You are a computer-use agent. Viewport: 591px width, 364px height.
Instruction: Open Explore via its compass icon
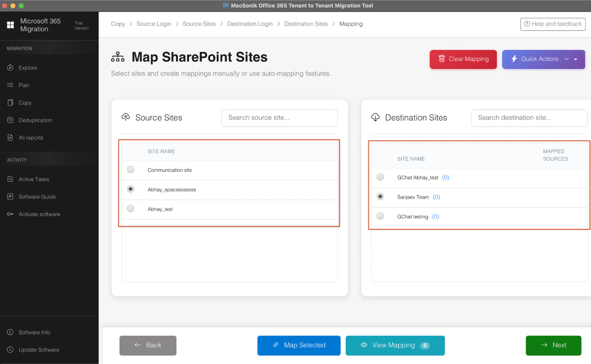[10, 68]
